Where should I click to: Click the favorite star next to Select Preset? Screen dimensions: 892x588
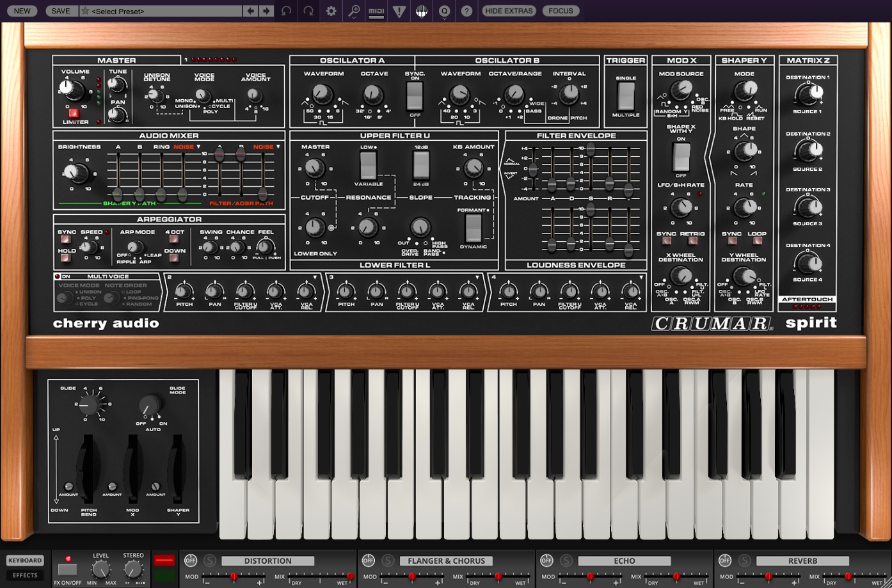click(85, 11)
